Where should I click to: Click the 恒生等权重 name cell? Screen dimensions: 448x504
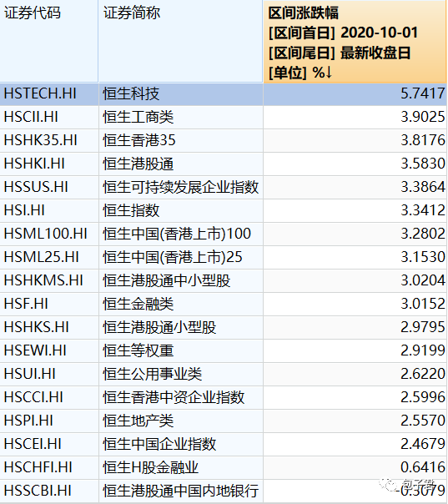[x=180, y=350]
